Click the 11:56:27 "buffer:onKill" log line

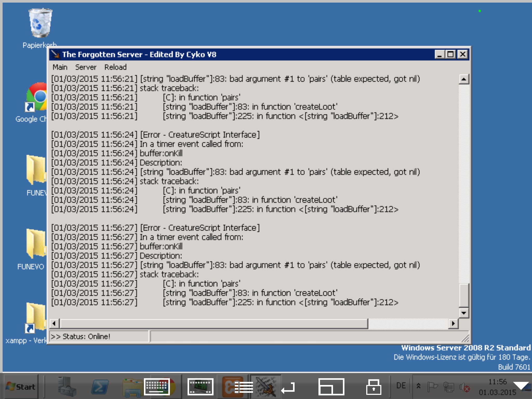[x=117, y=247]
